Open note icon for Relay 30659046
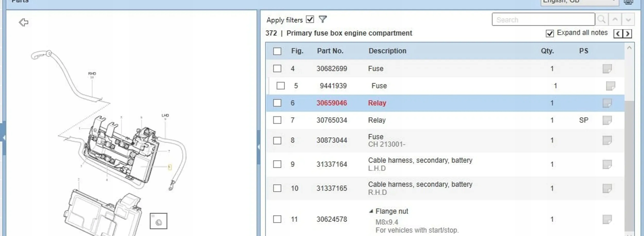This screenshot has width=644, height=236. point(607,103)
